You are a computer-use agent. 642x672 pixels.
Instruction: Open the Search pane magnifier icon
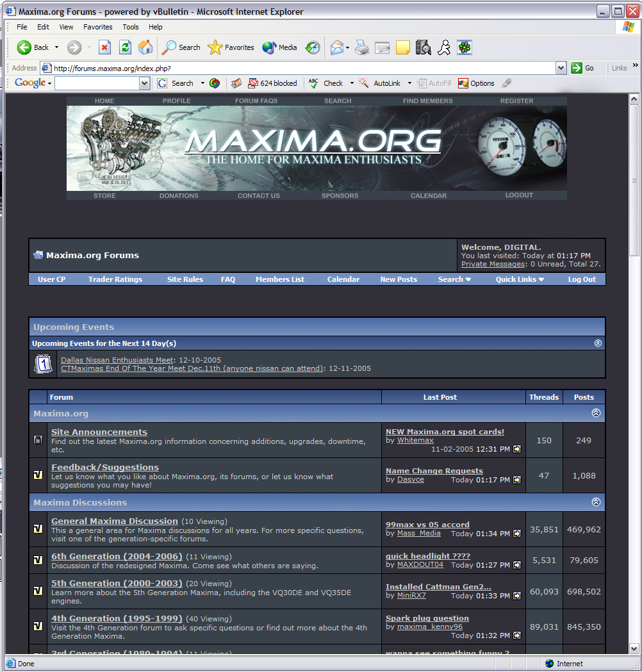tap(169, 47)
